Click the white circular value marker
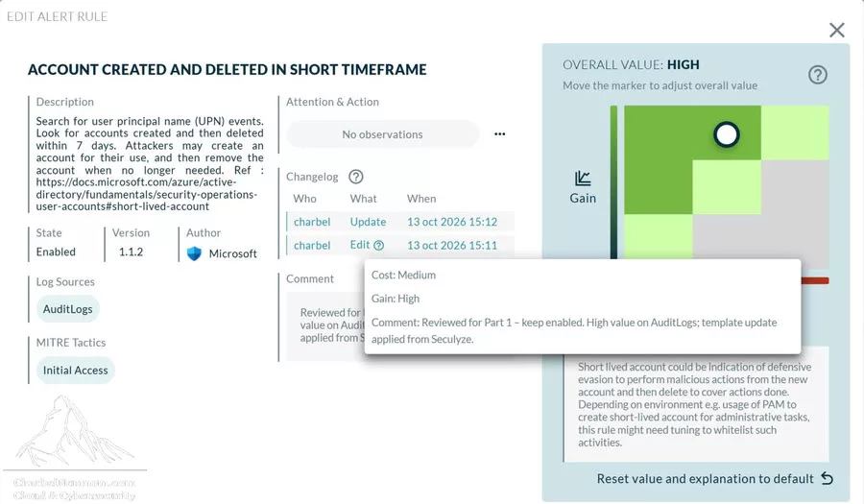The width and height of the screenshot is (864, 504). click(x=727, y=134)
